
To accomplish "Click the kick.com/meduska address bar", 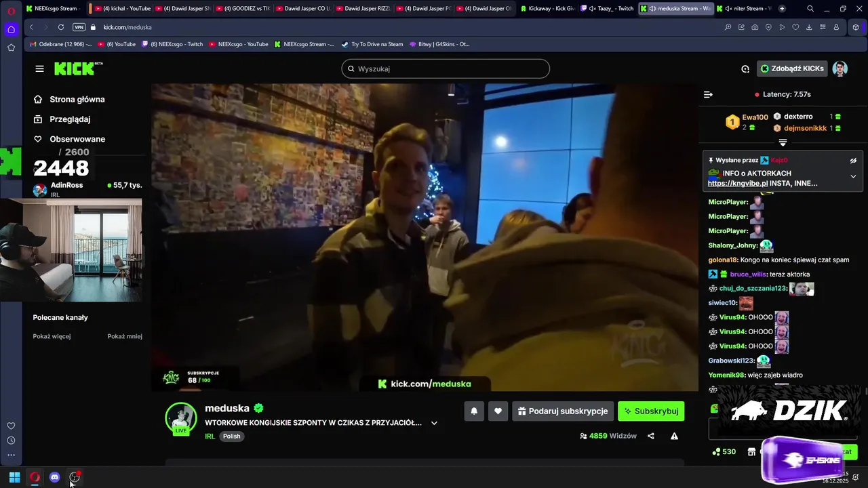I will point(127,27).
